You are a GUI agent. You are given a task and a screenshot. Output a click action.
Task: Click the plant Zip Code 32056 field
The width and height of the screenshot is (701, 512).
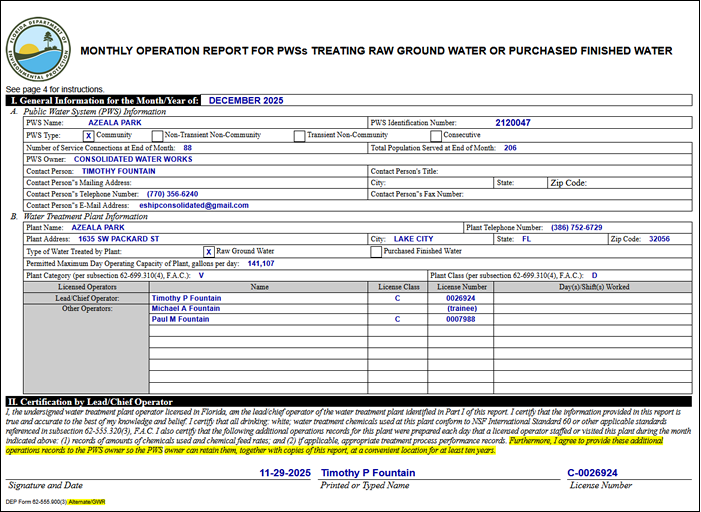coord(657,240)
